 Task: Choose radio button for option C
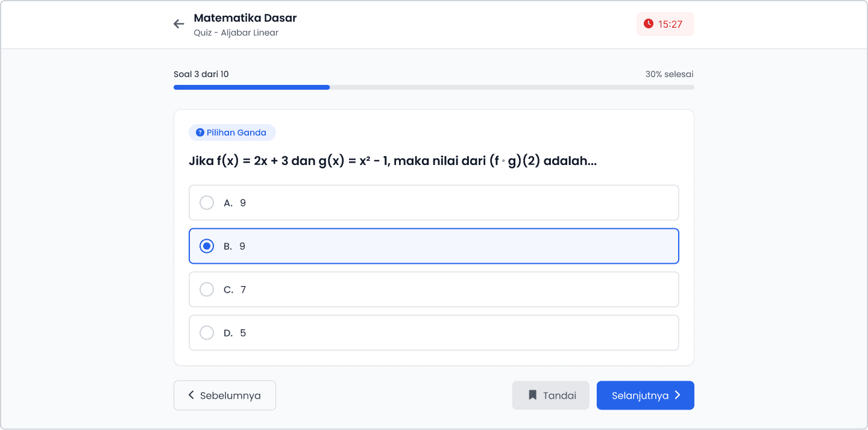[207, 289]
